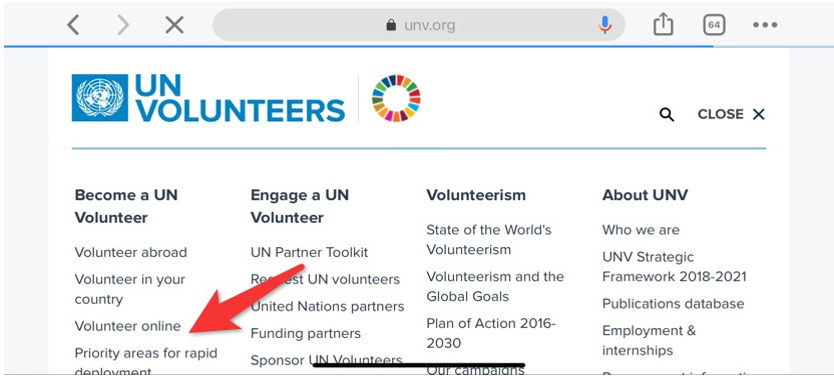This screenshot has height=380, width=834.
Task: Go back with the browser back arrow
Action: [73, 25]
